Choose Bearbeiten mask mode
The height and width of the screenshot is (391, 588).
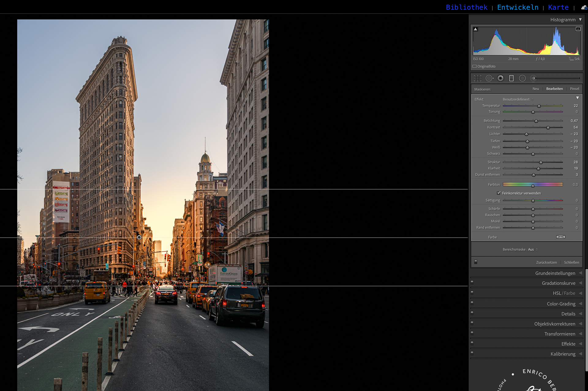[x=554, y=89]
